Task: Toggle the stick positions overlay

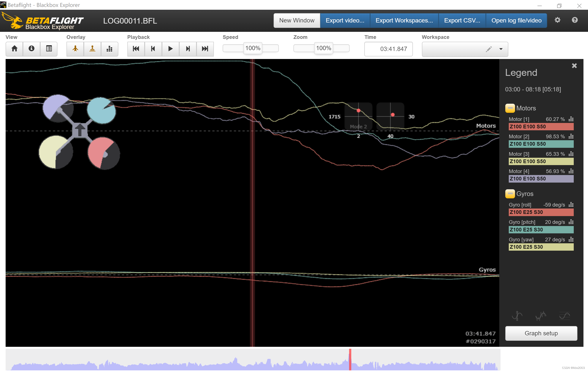Action: coord(92,49)
